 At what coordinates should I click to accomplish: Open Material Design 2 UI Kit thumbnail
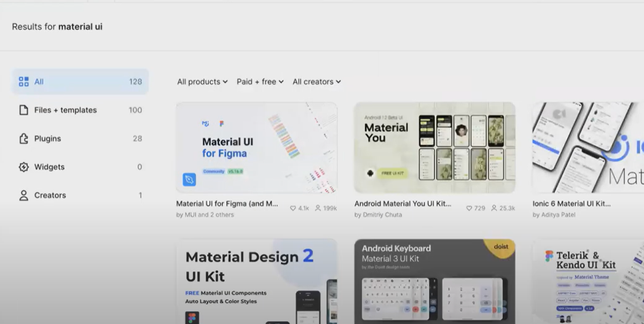257,281
